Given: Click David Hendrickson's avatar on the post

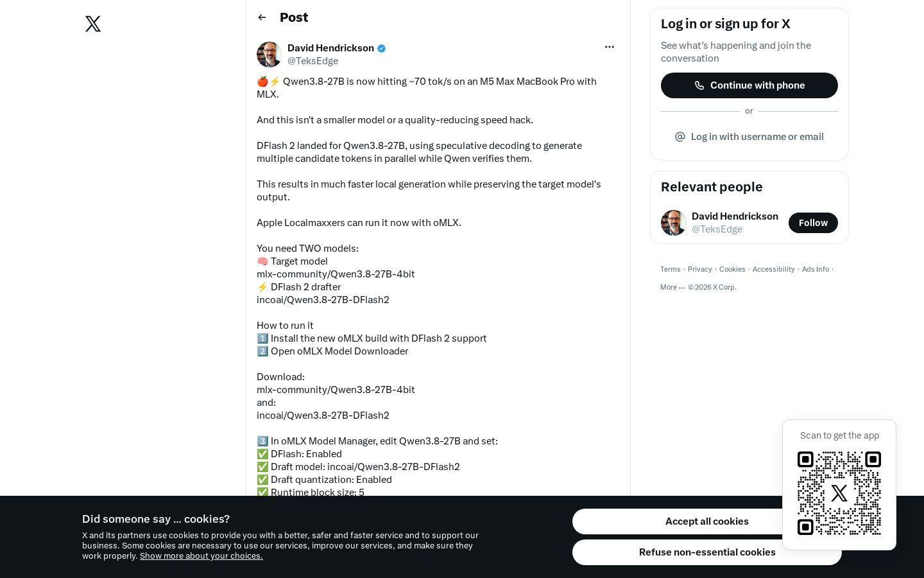Looking at the screenshot, I should click(269, 55).
